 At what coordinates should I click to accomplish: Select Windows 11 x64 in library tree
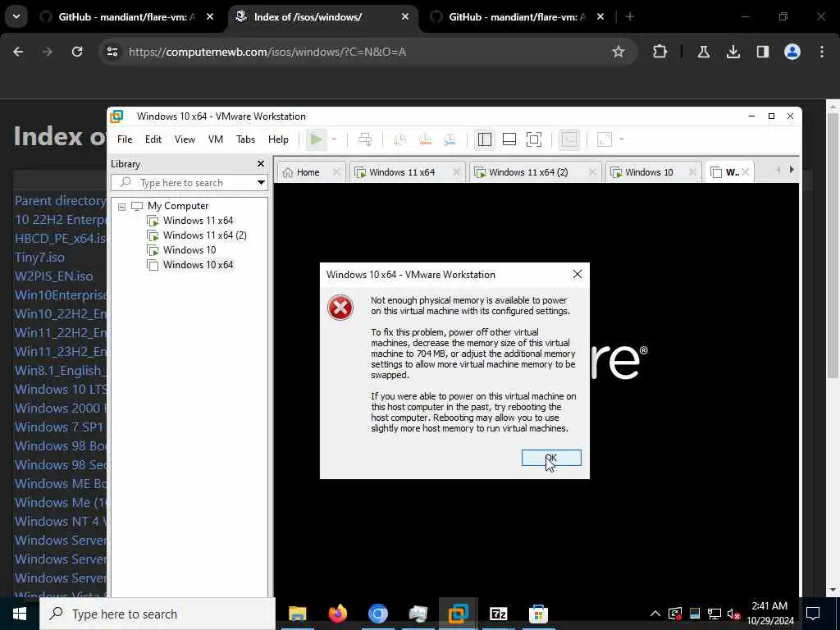pos(198,221)
